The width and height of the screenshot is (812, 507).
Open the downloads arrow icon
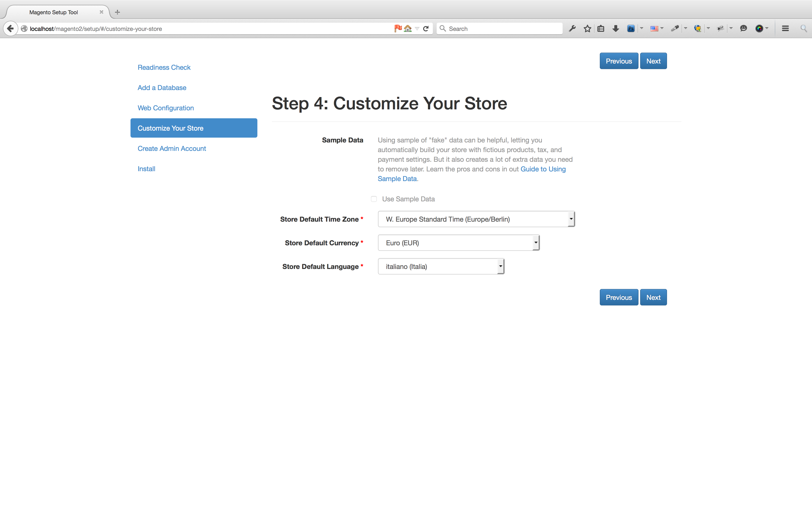[615, 28]
